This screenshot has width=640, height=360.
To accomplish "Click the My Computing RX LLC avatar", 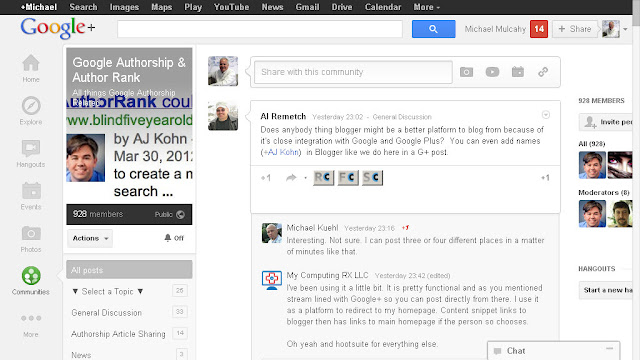I will pyautogui.click(x=272, y=280).
